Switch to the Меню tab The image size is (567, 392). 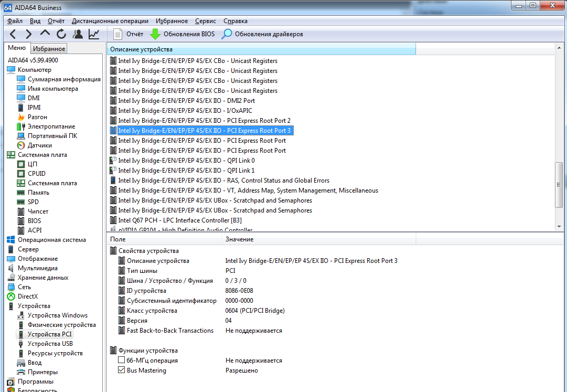17,48
